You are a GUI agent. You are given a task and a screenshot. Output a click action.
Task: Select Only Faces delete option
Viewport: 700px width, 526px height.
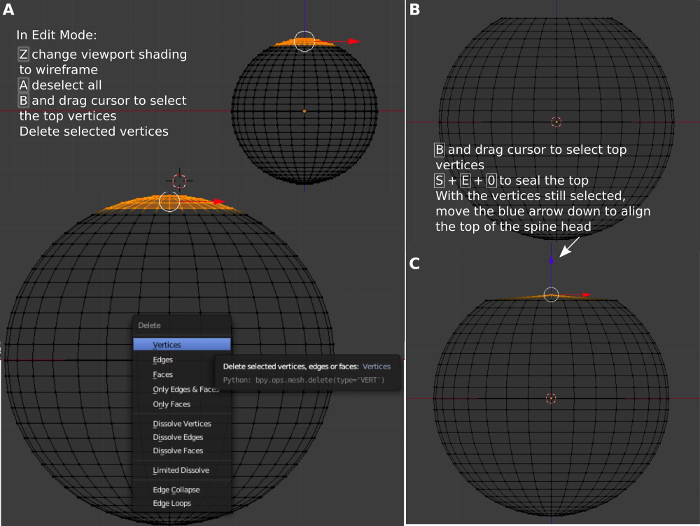pos(182,404)
